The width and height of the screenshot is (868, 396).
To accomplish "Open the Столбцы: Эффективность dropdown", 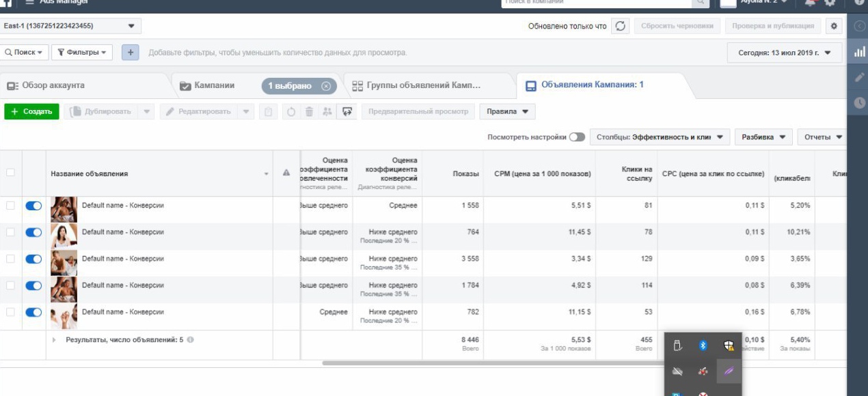I will [x=660, y=137].
